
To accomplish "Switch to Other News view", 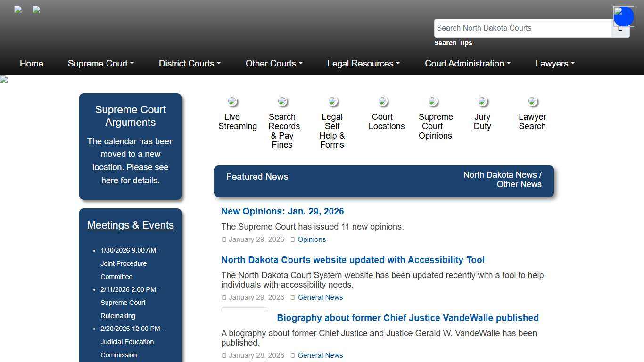I will click(519, 184).
